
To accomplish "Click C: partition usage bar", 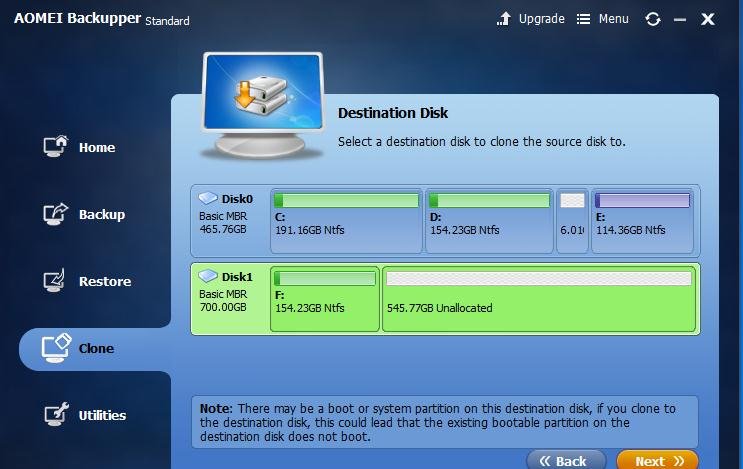I will click(x=346, y=200).
